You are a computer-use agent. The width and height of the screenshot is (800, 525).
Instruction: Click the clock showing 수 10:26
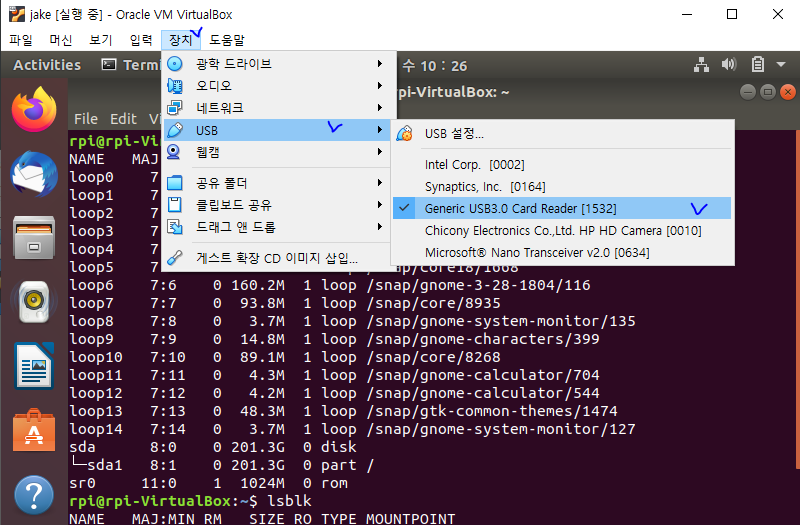[435, 66]
